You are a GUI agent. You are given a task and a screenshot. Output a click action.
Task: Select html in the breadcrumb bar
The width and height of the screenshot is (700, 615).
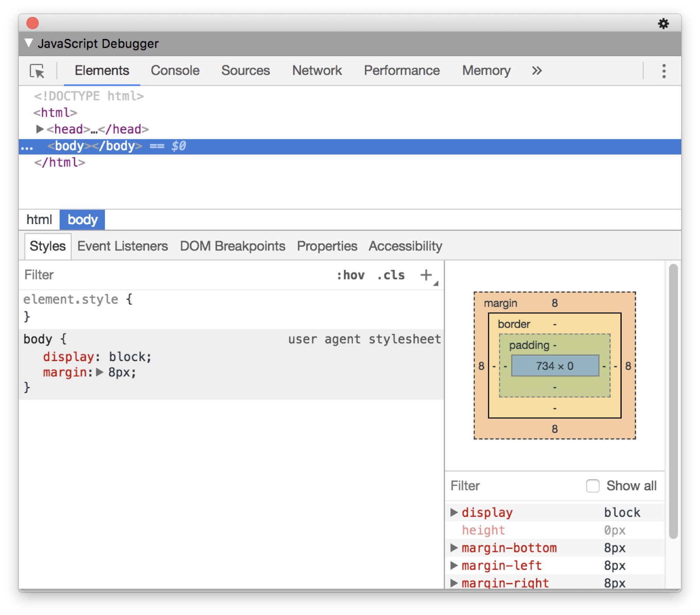point(39,220)
